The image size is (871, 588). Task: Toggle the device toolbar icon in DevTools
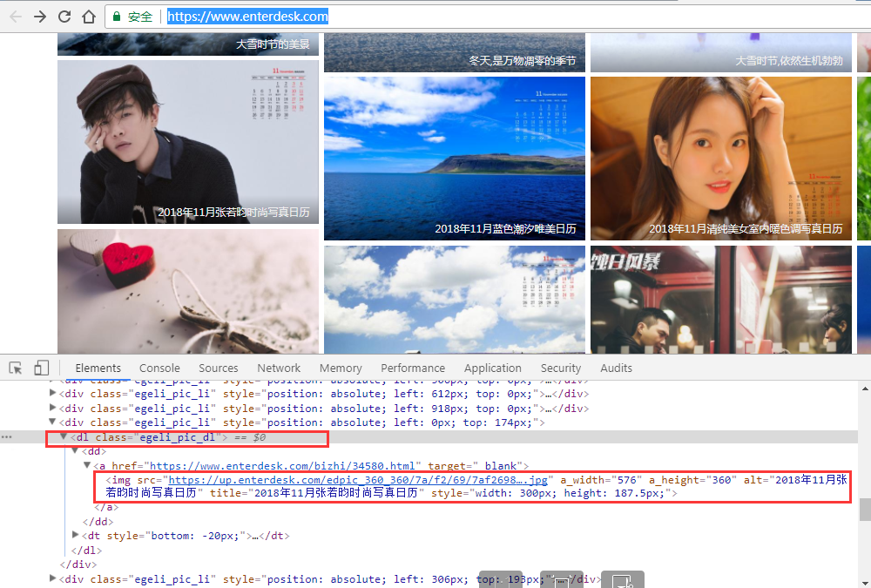pos(42,368)
